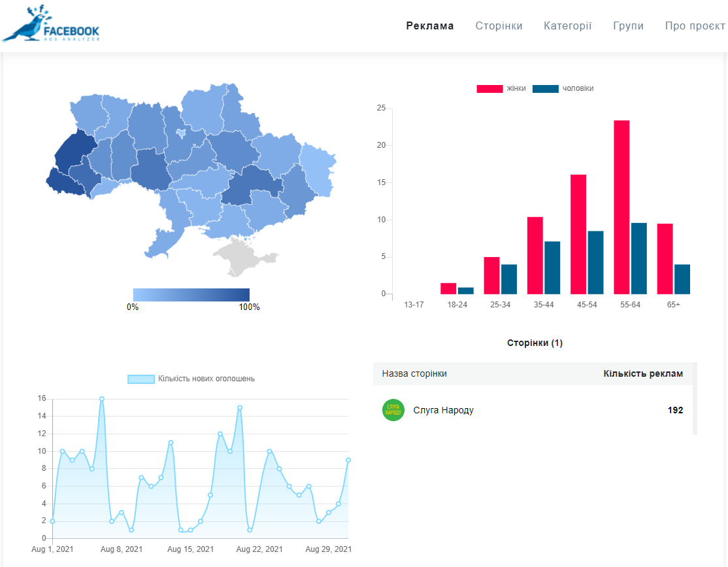Click the peak data point valued 16
This screenshot has width=728, height=567.
pyautogui.click(x=102, y=399)
